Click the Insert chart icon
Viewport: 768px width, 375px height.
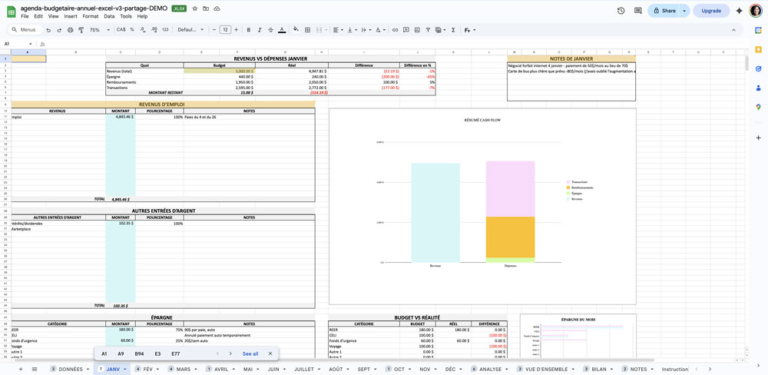click(417, 30)
